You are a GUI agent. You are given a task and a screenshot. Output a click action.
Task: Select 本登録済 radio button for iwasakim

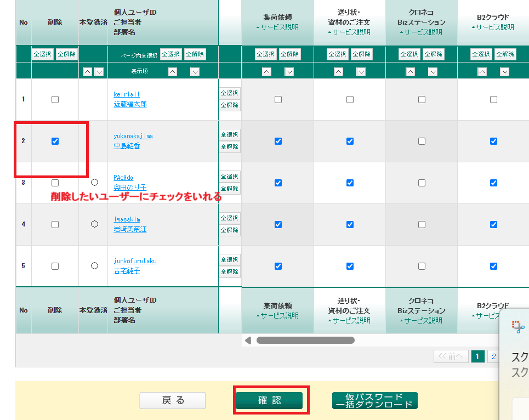point(94,224)
